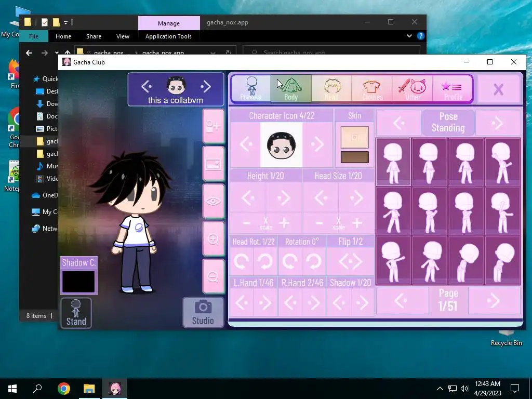Screen dimensions: 532x399
Task: Switch to the Other tab
Action: tap(412, 88)
